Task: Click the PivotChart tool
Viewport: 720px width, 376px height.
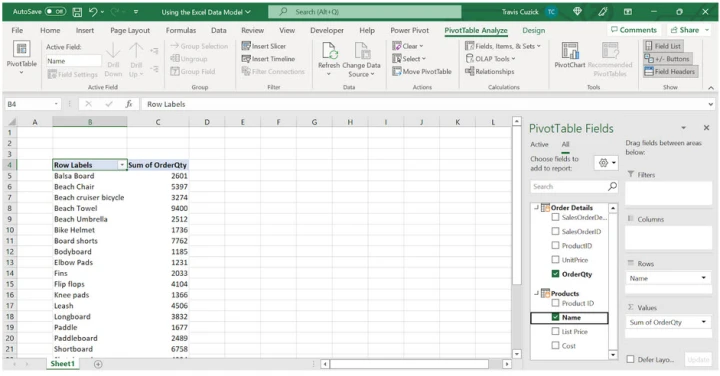Action: (570, 55)
